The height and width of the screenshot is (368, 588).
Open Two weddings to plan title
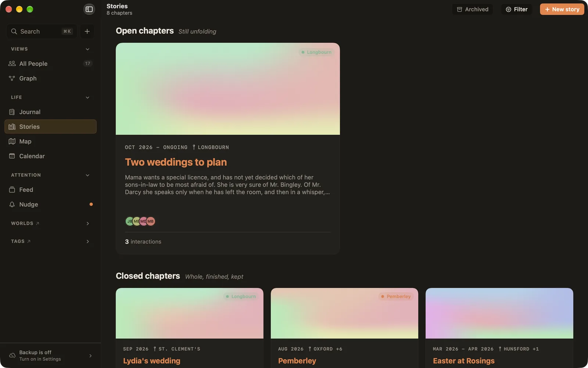(176, 162)
